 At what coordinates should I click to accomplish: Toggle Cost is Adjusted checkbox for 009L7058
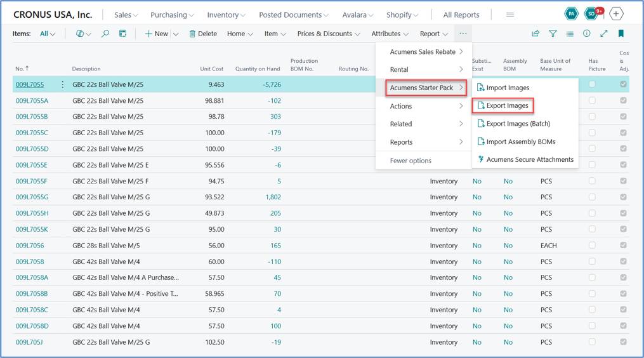point(624,262)
